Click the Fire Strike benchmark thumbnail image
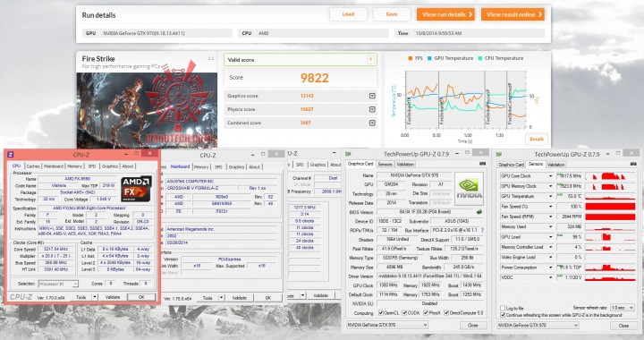 tap(147, 110)
